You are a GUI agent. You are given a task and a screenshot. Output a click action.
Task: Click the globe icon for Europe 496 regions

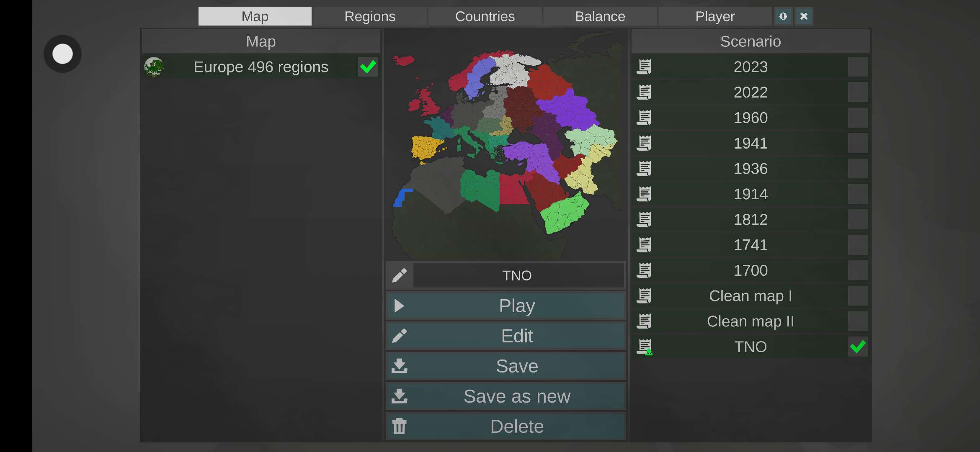pyautogui.click(x=154, y=67)
